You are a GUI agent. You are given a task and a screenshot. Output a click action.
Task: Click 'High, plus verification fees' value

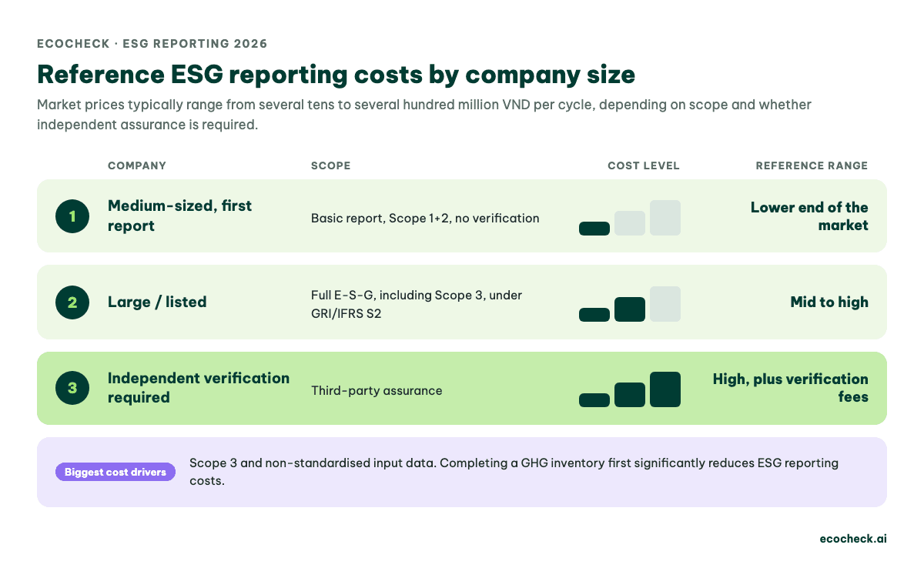coord(791,388)
